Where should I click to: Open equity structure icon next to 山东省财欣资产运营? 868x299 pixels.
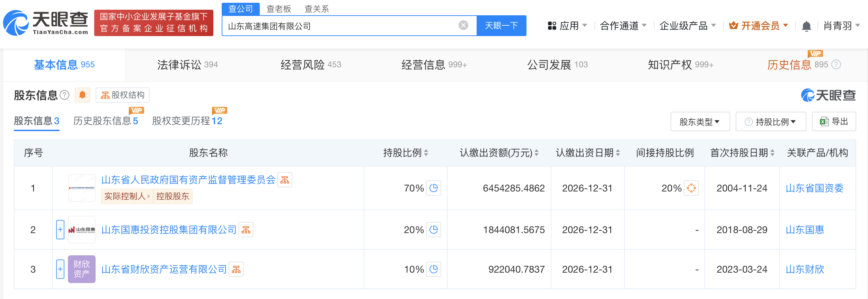(236, 270)
